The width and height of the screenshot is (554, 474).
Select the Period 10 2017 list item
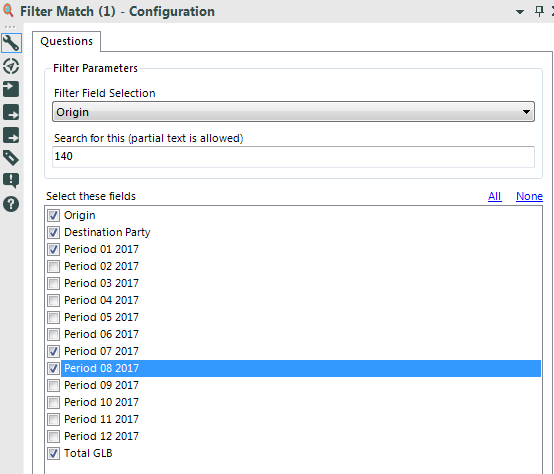[101, 402]
